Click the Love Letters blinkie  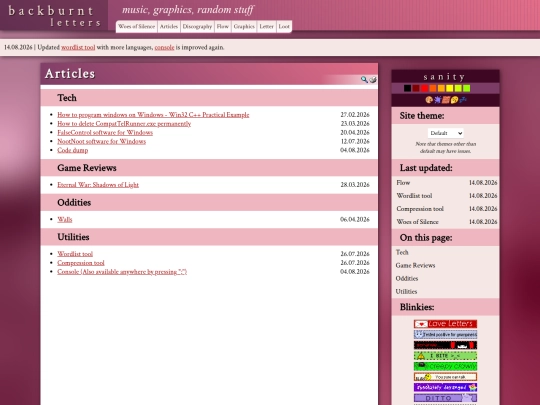(445, 324)
